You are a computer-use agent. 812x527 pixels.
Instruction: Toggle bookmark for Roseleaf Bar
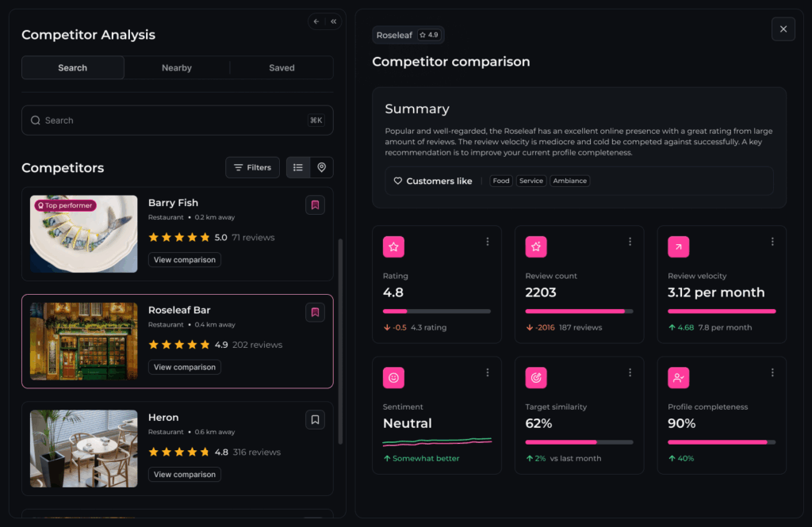coord(315,312)
